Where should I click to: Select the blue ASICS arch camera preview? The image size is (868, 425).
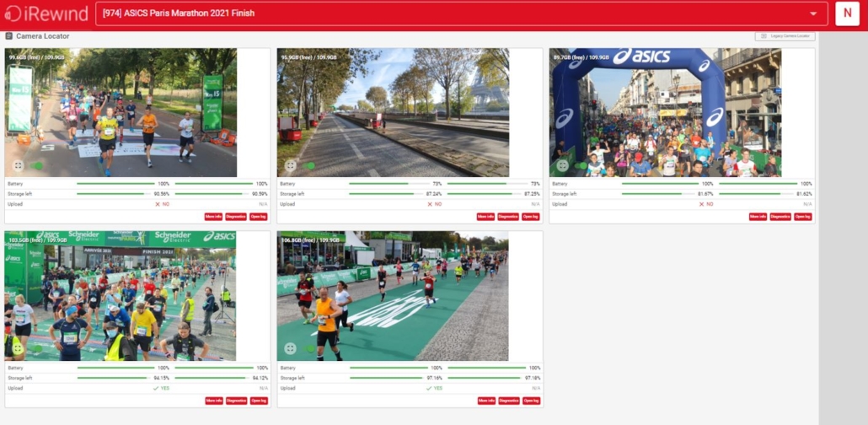[666, 112]
